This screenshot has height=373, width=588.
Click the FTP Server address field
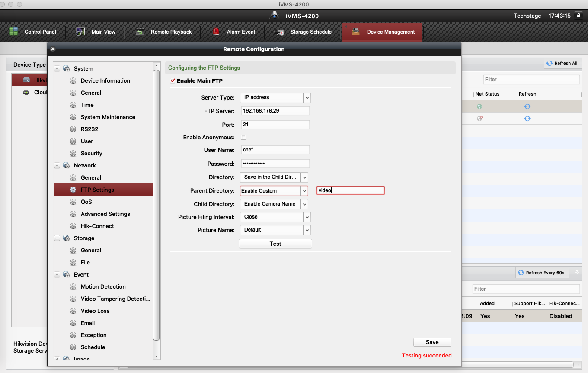tap(275, 111)
